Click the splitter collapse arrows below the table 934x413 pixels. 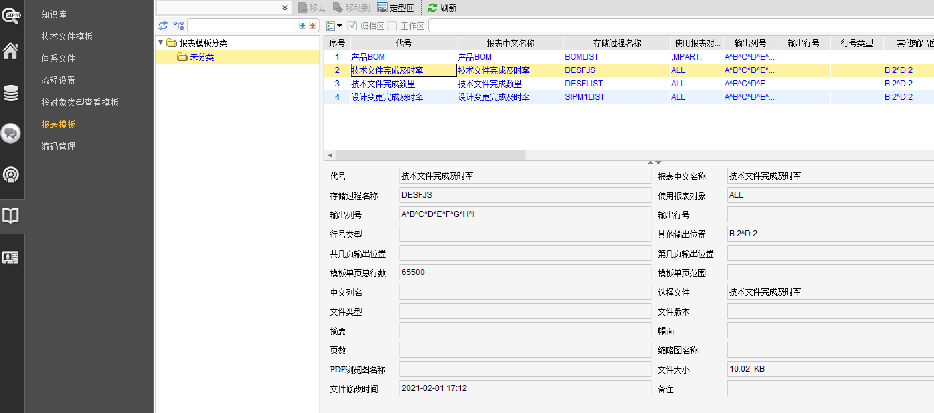point(655,162)
